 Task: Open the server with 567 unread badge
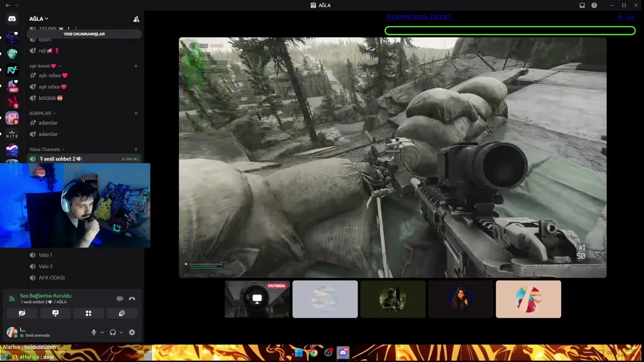(x=12, y=86)
